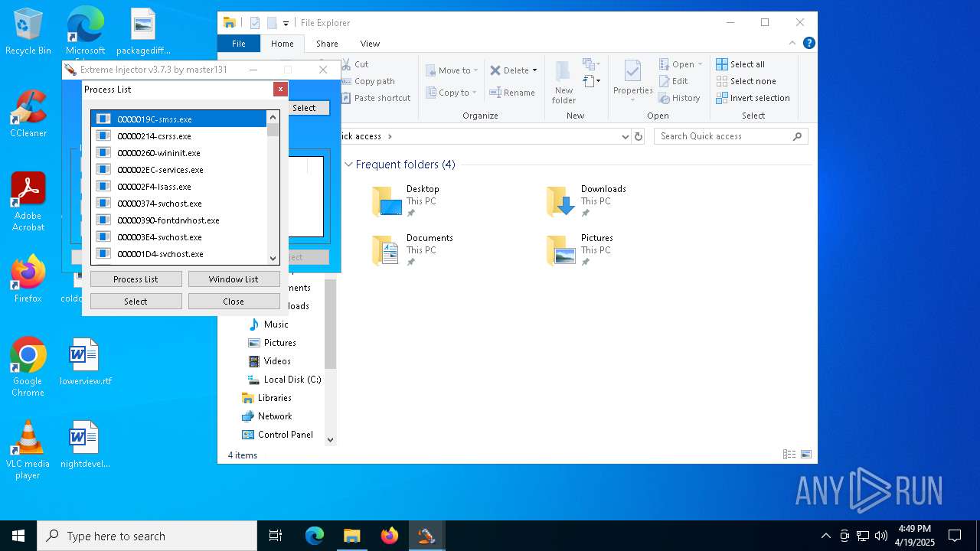Click the Process List button

click(x=136, y=279)
